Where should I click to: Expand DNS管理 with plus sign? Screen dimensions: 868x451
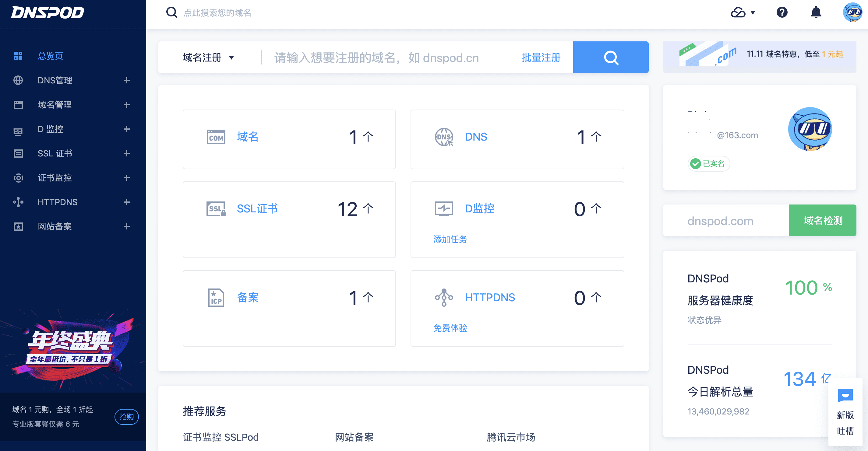coord(127,80)
